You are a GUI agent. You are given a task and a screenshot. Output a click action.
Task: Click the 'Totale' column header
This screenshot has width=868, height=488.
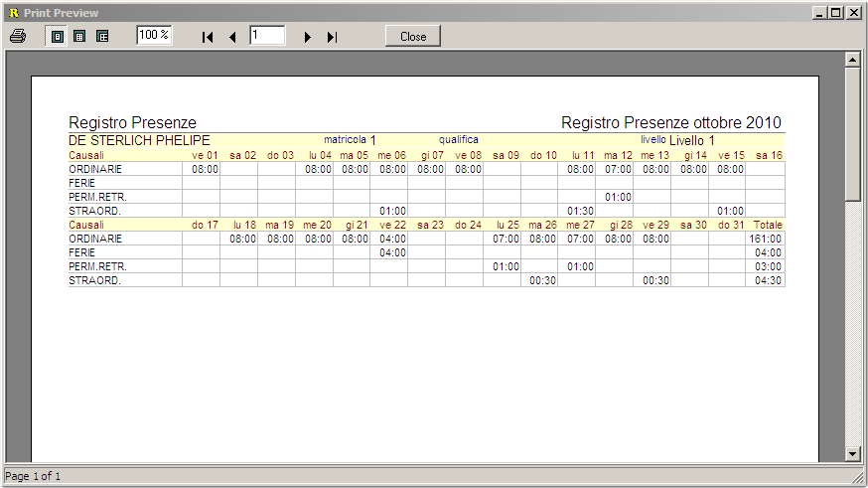768,225
